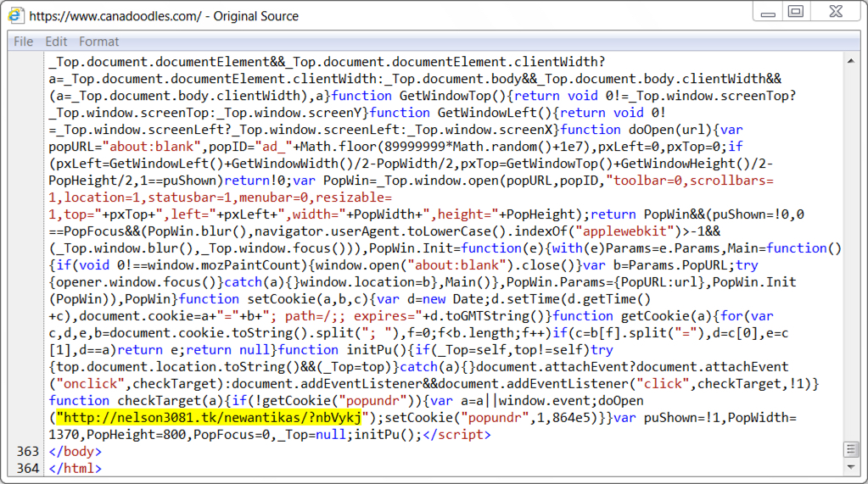868x484 pixels.
Task: Open the File menu
Action: coord(23,42)
